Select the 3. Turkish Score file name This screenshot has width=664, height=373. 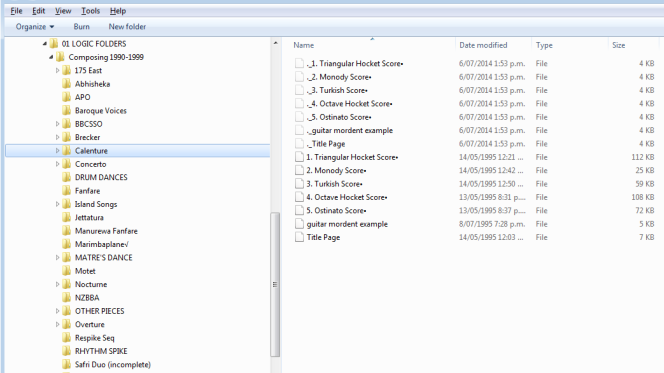pos(334,184)
